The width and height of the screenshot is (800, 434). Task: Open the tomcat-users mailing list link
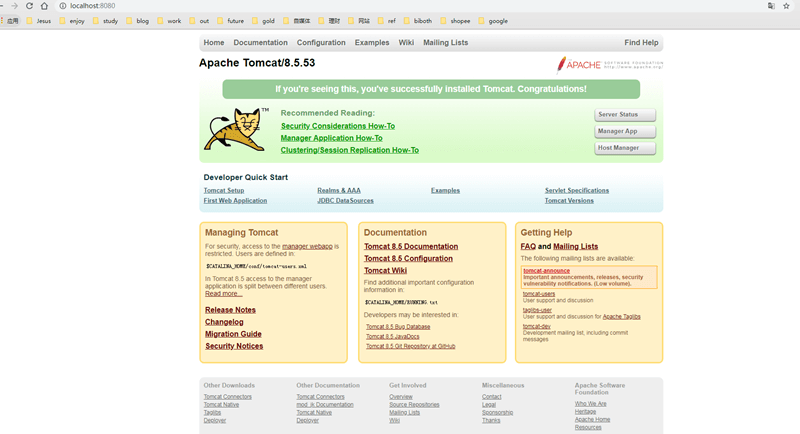pos(539,294)
